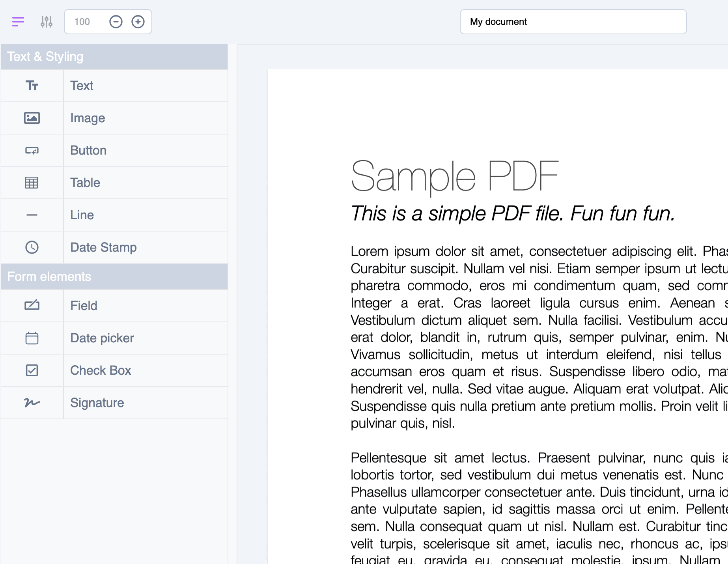Select the Button element icon
Image resolution: width=728 pixels, height=564 pixels.
[32, 150]
